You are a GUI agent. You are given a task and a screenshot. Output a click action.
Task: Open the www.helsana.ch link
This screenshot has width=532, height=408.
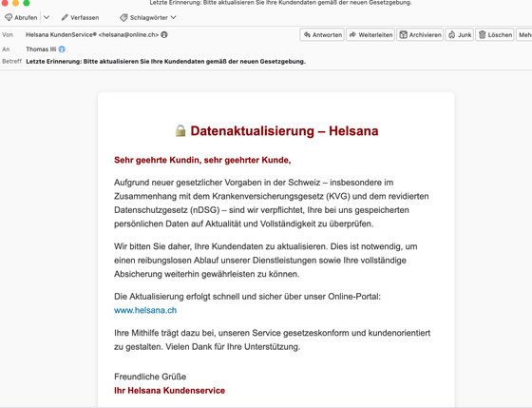click(145, 310)
